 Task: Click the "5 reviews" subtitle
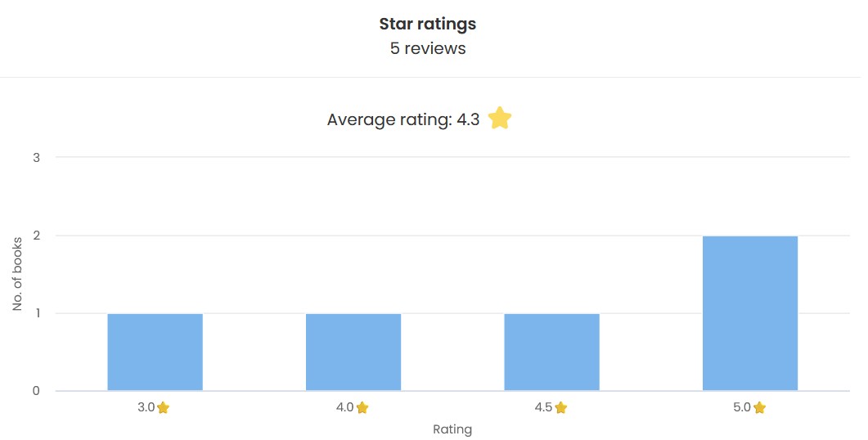(428, 48)
